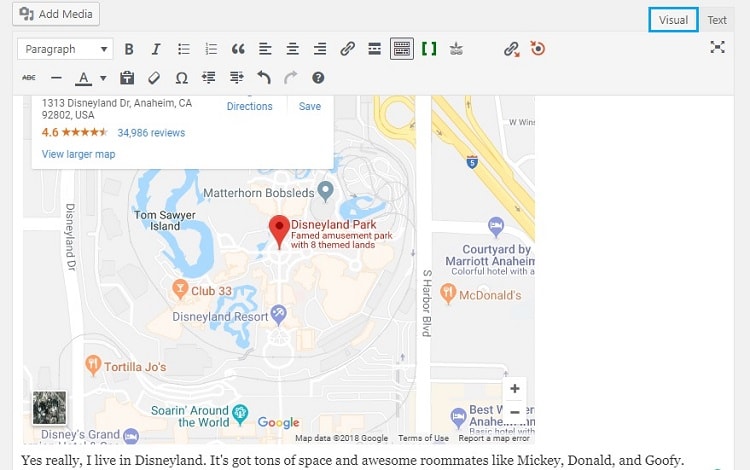Image resolution: width=750 pixels, height=470 pixels.
Task: Click the insert/edit link icon
Action: 347,49
